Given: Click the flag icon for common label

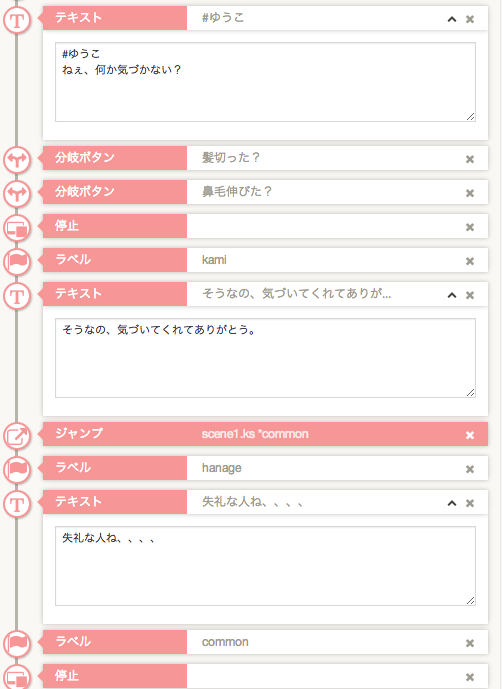Looking at the screenshot, I should tap(17, 643).
